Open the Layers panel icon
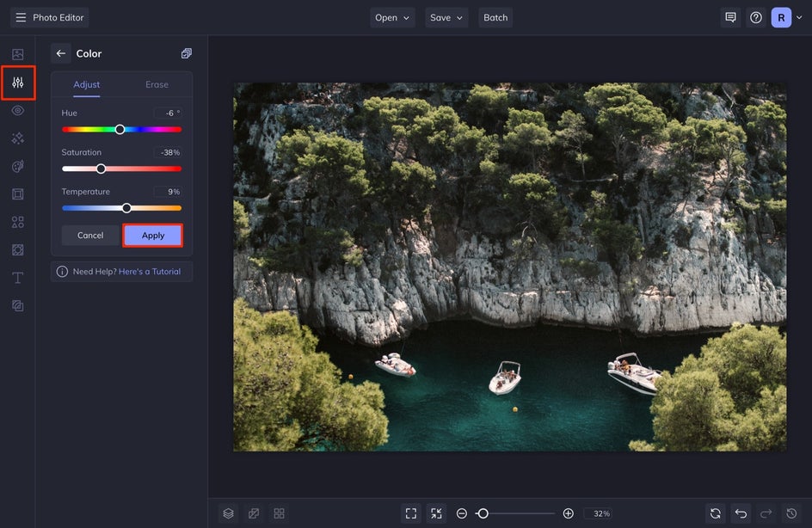The height and width of the screenshot is (528, 812). click(229, 513)
